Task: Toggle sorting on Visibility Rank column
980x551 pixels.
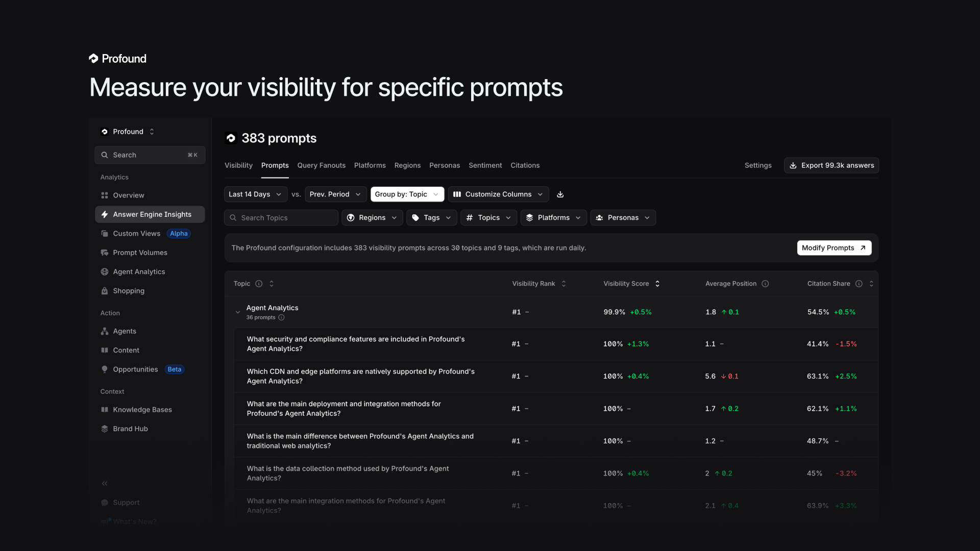Action: (x=563, y=284)
